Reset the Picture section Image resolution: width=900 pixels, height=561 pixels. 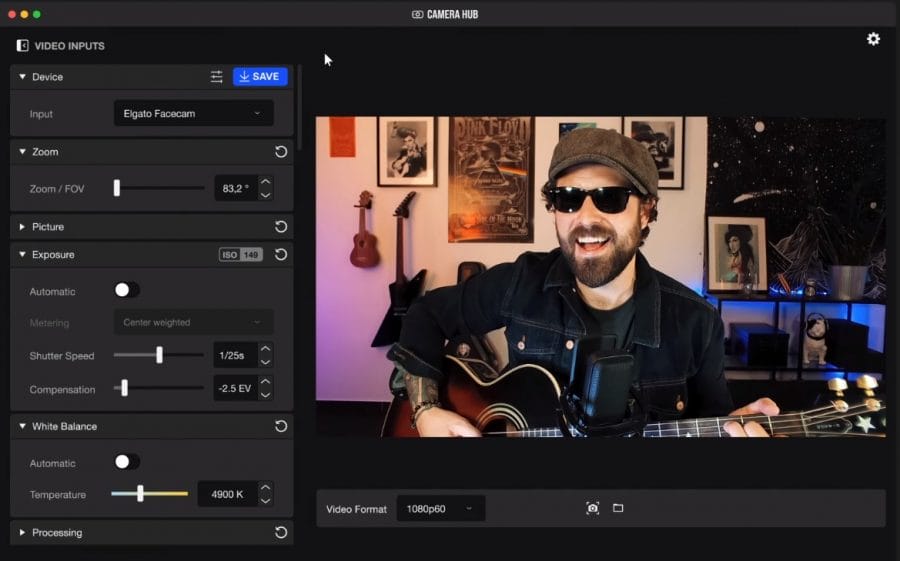tap(281, 227)
